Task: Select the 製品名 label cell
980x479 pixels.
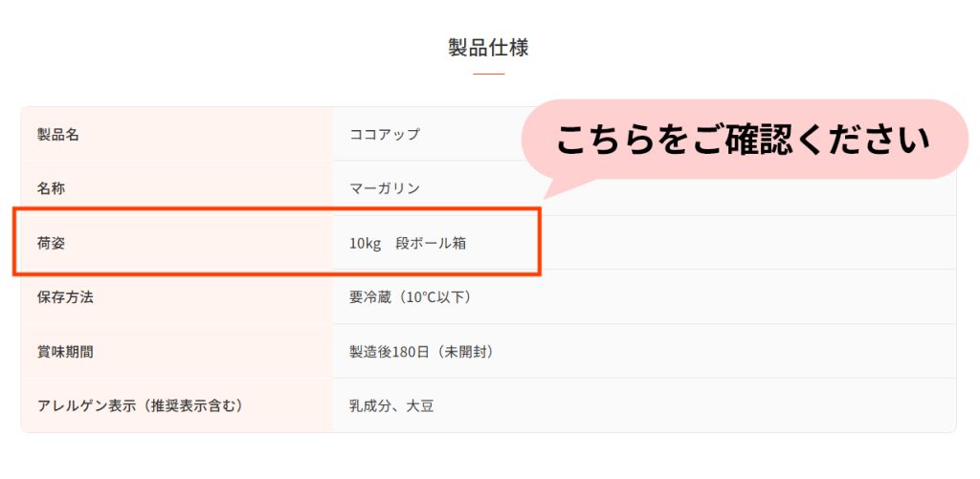Action: point(177,134)
